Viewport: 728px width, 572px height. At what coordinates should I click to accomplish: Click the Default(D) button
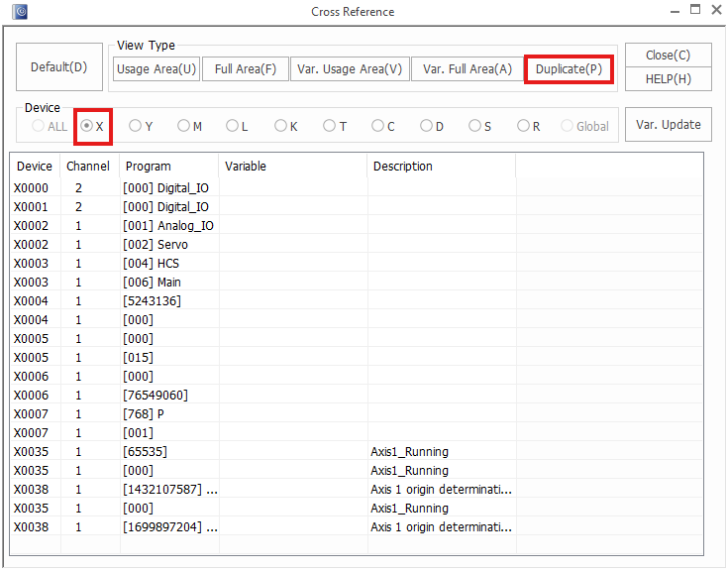59,67
